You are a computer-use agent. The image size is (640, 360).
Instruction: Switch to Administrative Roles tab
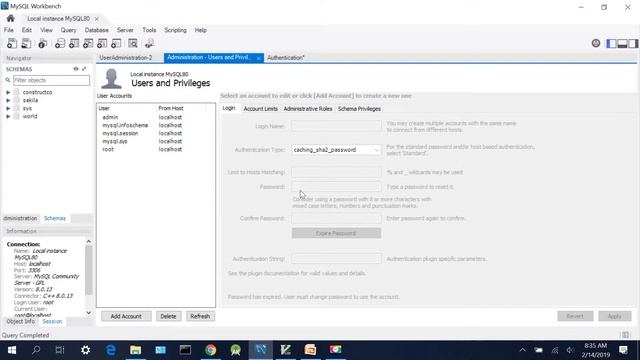click(x=308, y=109)
